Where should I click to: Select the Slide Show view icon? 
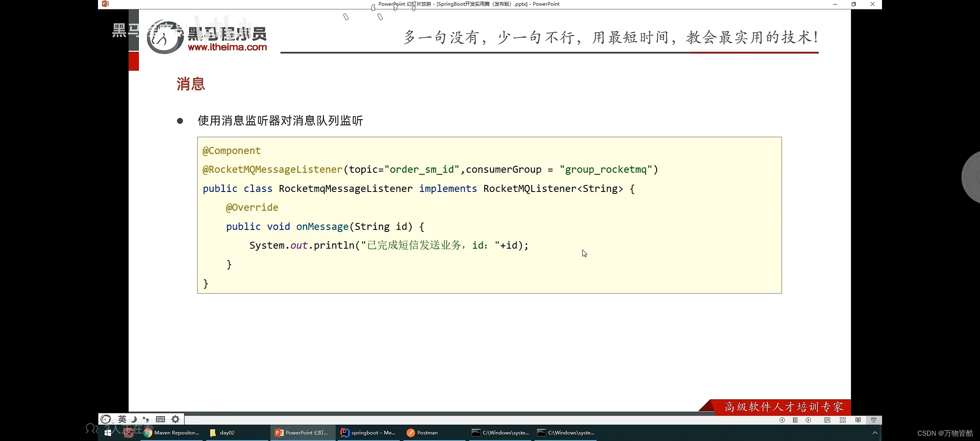click(873, 420)
